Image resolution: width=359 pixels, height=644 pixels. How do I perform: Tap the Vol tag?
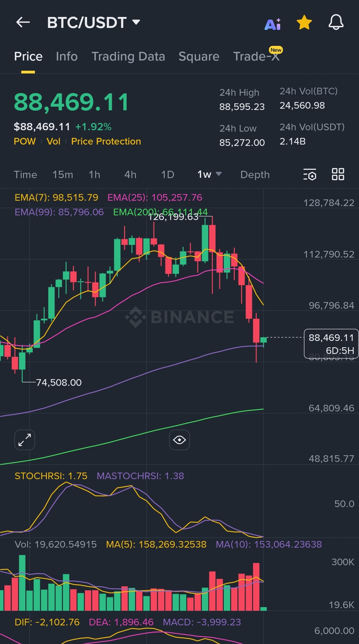pos(54,141)
